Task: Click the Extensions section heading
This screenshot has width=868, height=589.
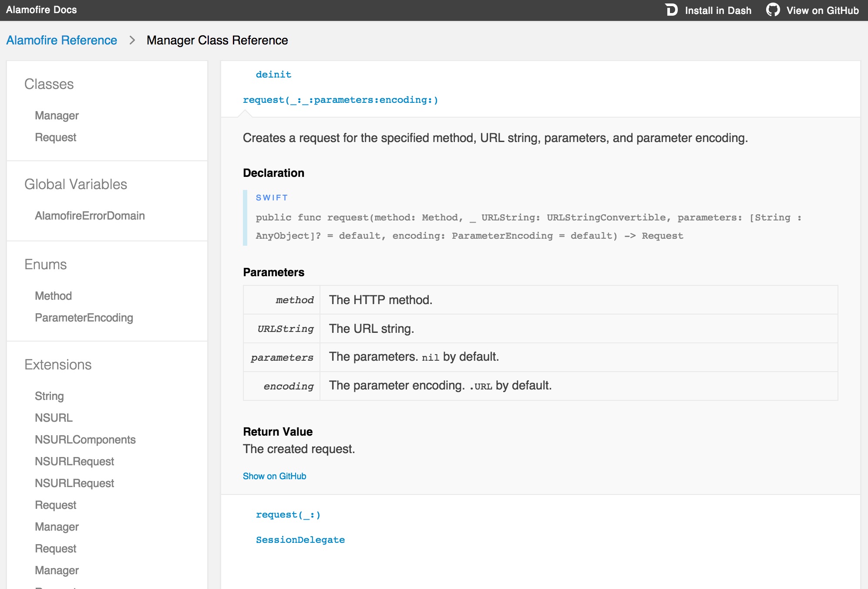Action: 57,365
